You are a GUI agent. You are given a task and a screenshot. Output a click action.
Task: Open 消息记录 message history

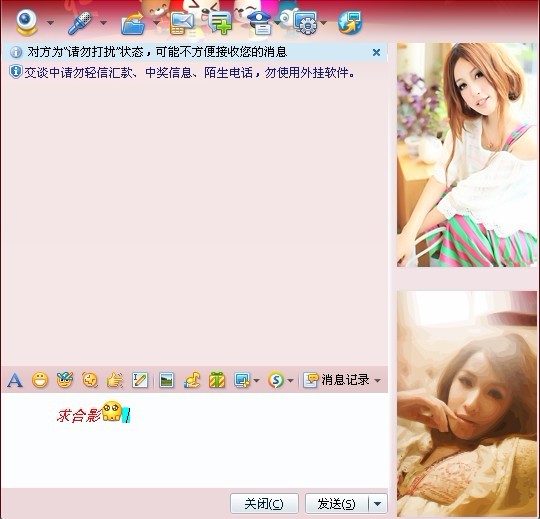337,380
